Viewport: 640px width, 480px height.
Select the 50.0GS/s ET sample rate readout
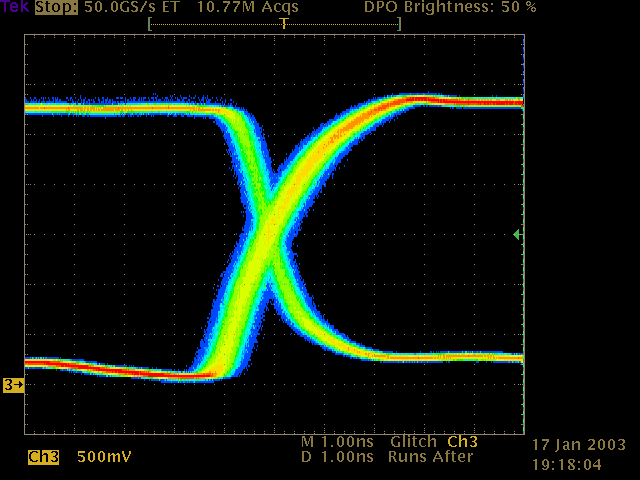132,7
